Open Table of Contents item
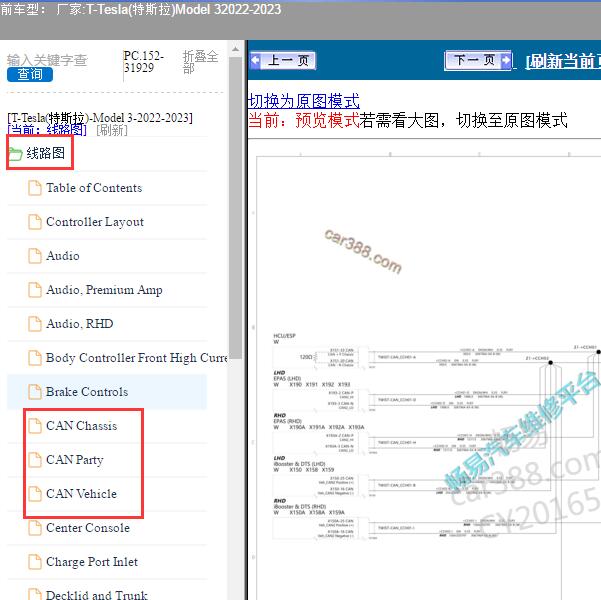This screenshot has height=600, width=601. [94, 188]
